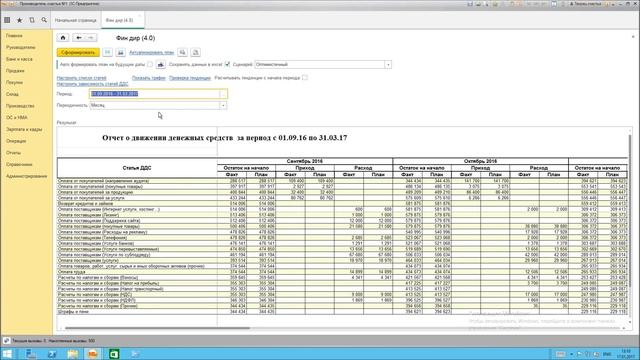Click status bar calls icon
The height and width of the screenshot is (360, 640).
pos(7,340)
